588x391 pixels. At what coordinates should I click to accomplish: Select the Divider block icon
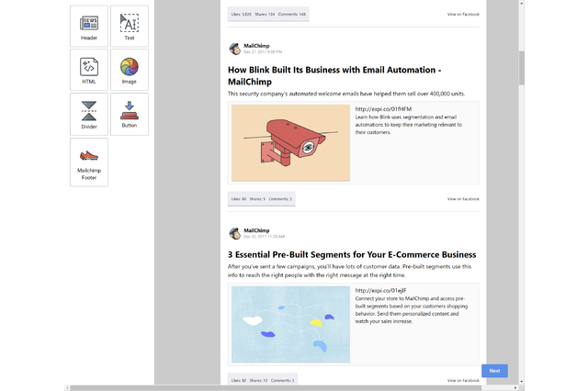89,115
